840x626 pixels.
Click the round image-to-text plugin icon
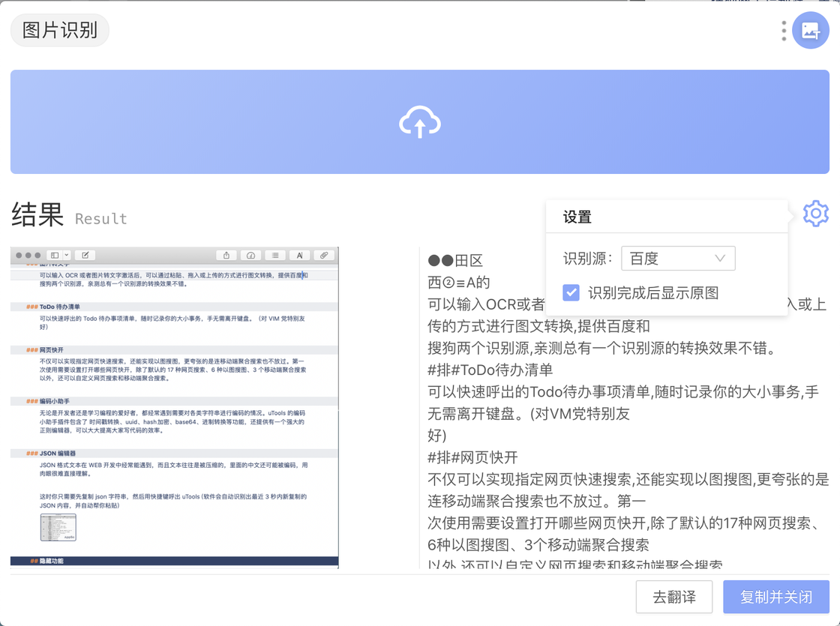[x=810, y=31]
